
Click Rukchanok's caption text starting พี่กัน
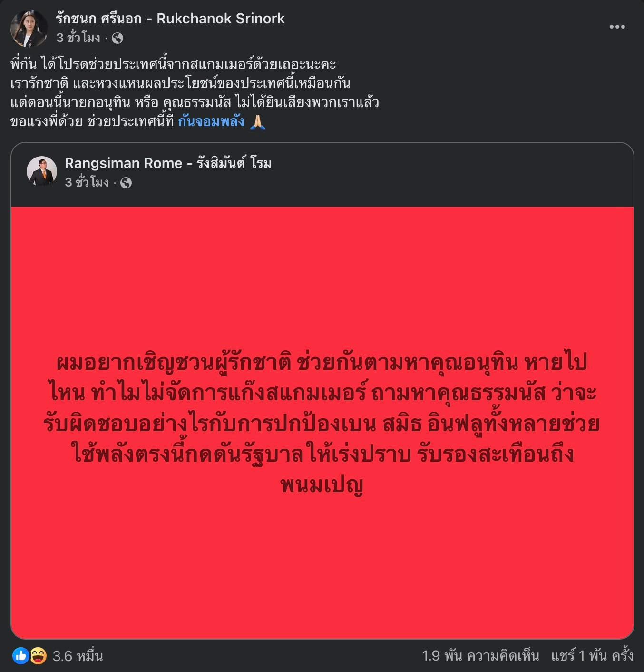pyautogui.click(x=195, y=92)
